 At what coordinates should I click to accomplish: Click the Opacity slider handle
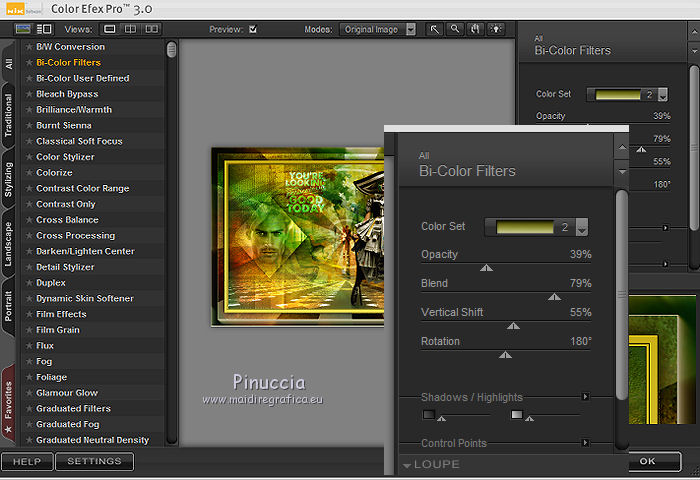click(486, 268)
